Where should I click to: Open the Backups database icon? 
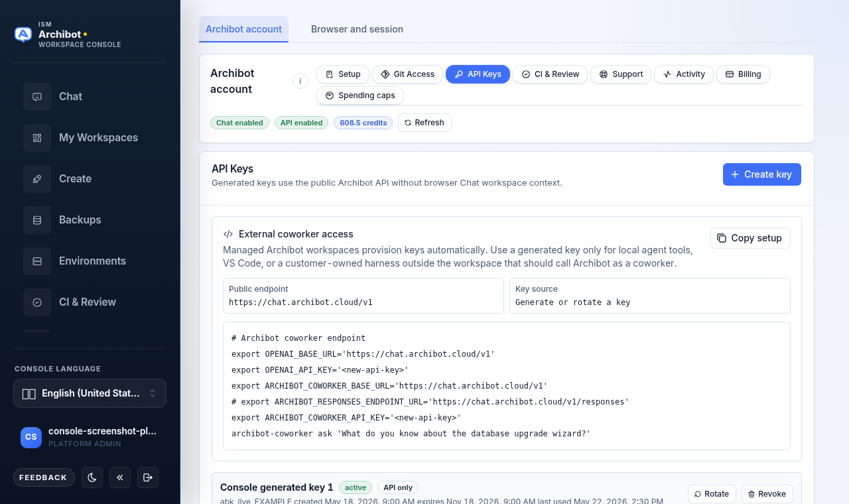pos(37,220)
